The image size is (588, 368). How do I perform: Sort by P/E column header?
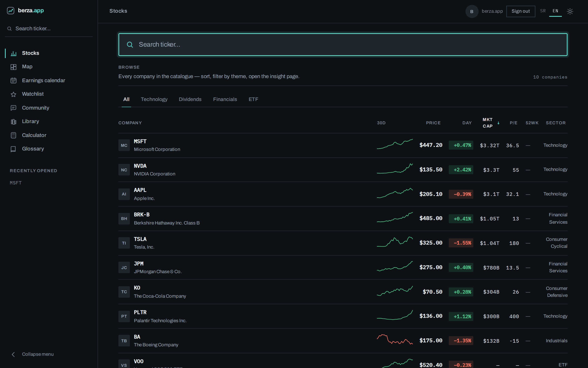[513, 123]
